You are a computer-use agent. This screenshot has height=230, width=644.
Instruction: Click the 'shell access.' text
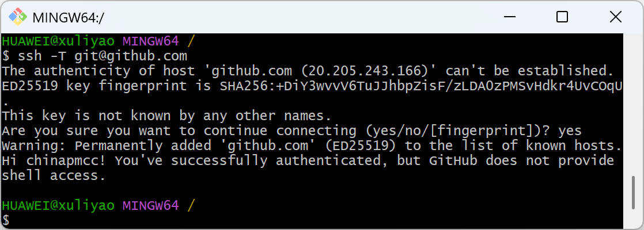click(x=54, y=176)
